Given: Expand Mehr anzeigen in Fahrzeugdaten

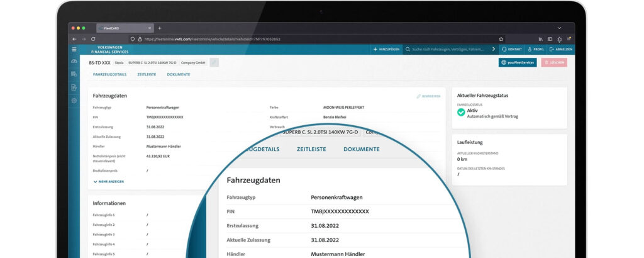Looking at the screenshot, I should pos(108,181).
